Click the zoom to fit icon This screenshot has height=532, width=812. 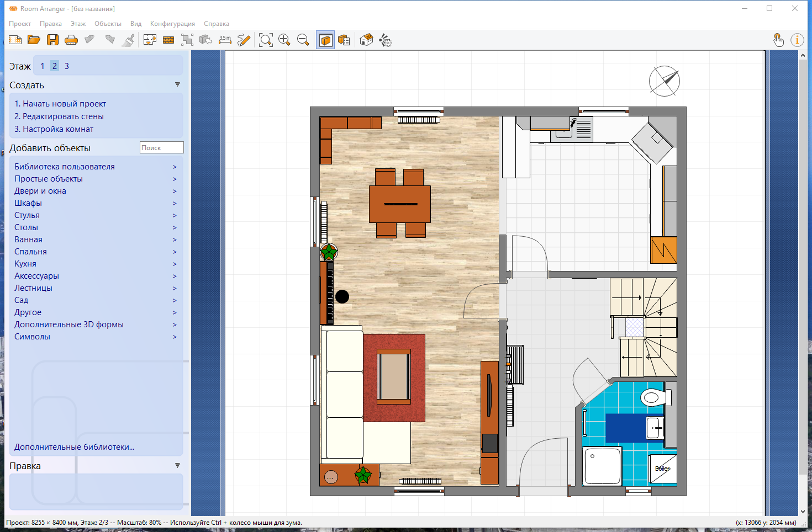[x=266, y=40]
